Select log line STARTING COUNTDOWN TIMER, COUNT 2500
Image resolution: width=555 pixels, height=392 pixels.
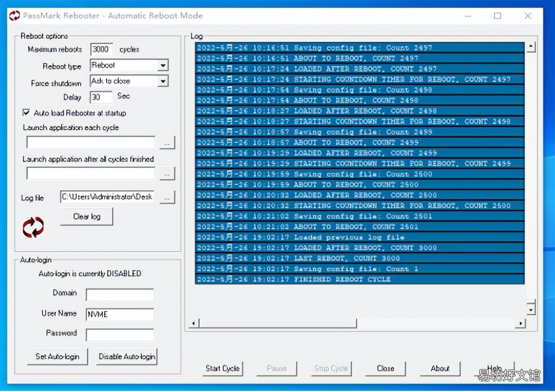tap(359, 205)
